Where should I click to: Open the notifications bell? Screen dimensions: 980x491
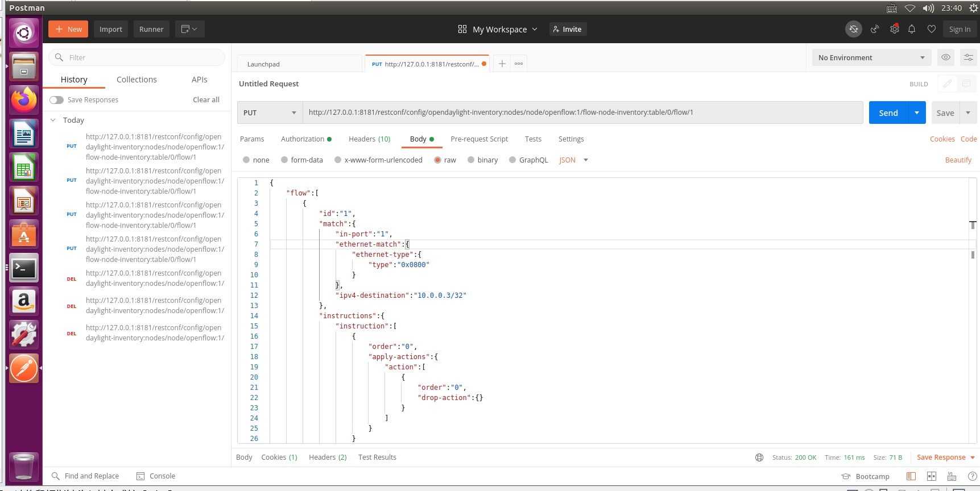coord(912,29)
